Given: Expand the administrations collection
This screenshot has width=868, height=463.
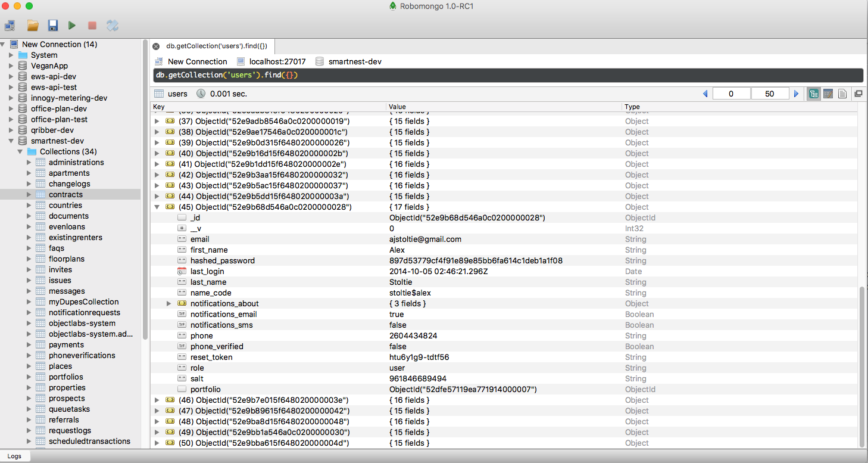Looking at the screenshot, I should point(29,162).
